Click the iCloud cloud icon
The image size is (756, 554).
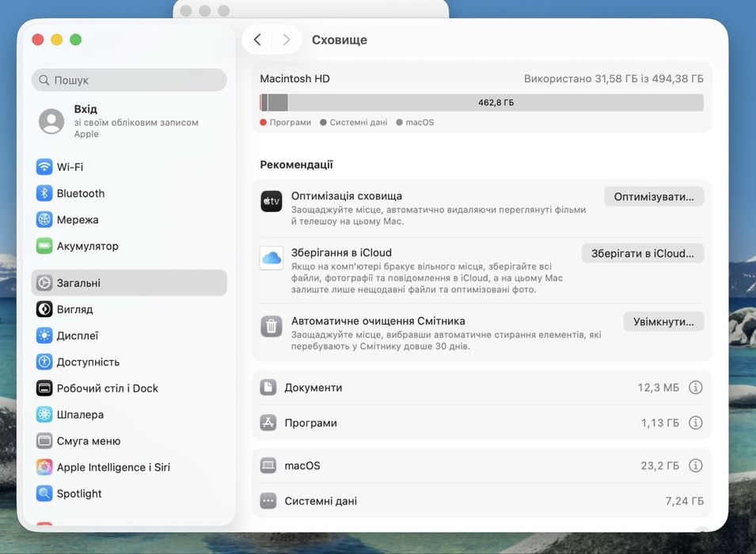(x=272, y=258)
